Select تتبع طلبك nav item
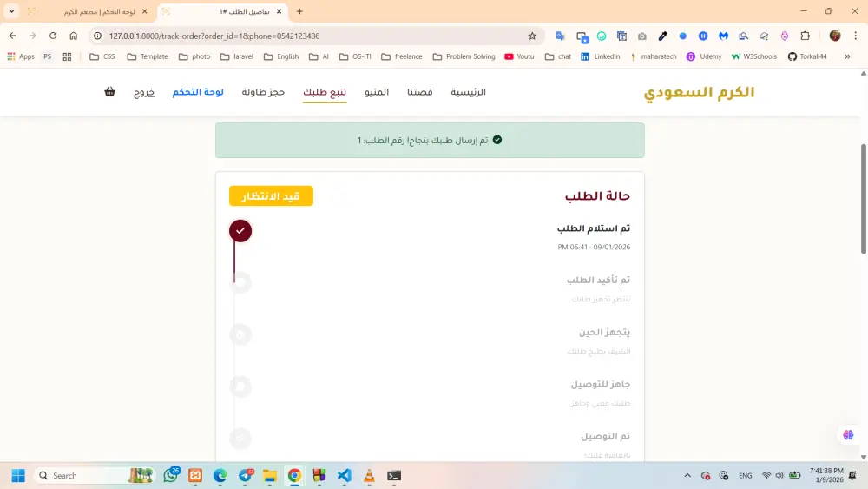868x489 pixels. pos(325,92)
